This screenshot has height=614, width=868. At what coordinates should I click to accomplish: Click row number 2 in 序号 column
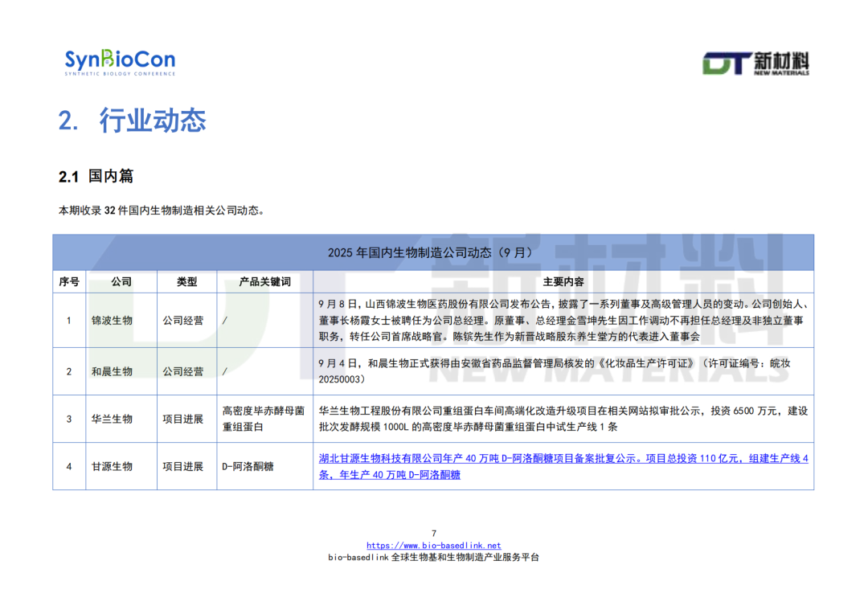tap(68, 371)
